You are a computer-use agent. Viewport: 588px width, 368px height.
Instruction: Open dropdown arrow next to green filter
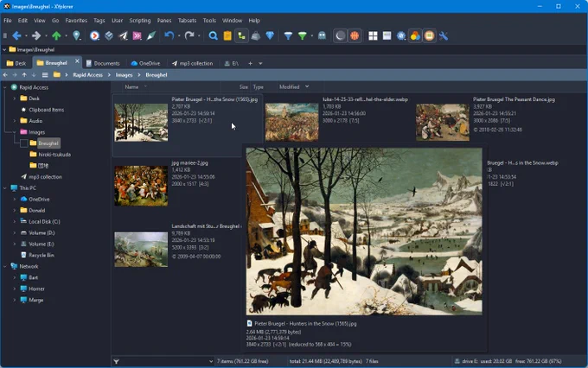(311, 36)
